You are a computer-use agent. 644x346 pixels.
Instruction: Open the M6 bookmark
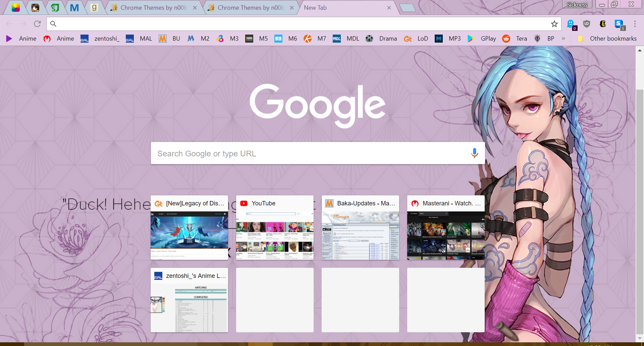pos(286,39)
